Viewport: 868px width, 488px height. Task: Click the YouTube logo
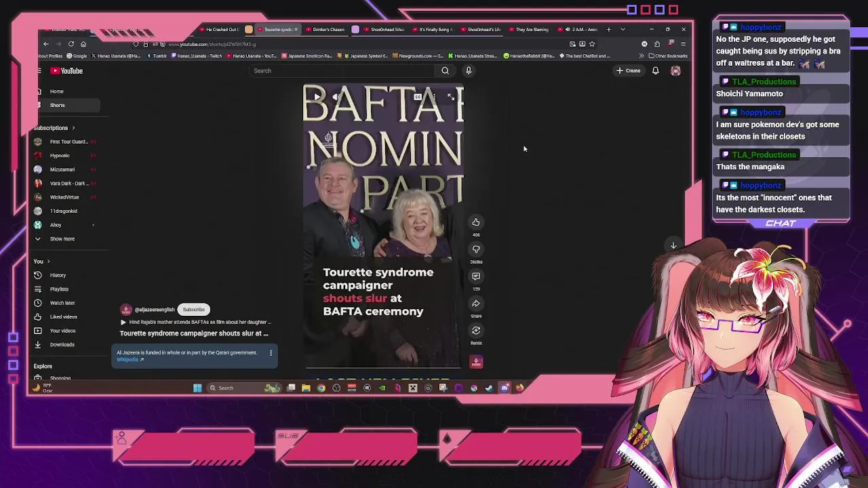click(x=66, y=70)
